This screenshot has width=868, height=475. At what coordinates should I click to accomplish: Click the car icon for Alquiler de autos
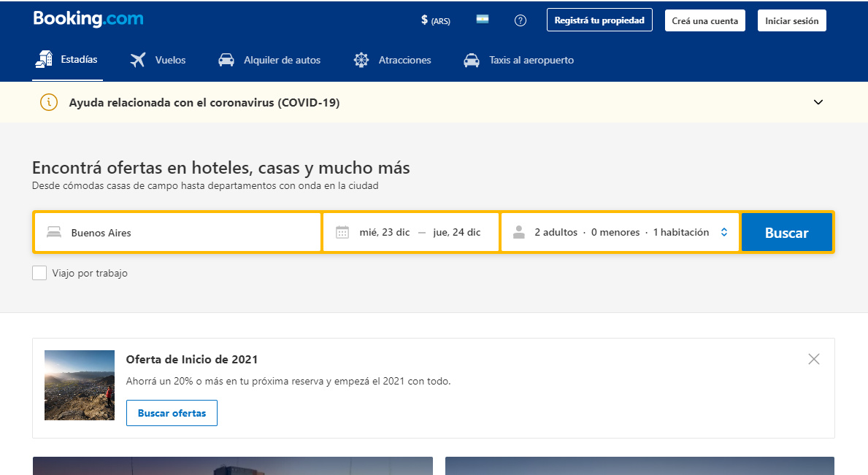226,60
